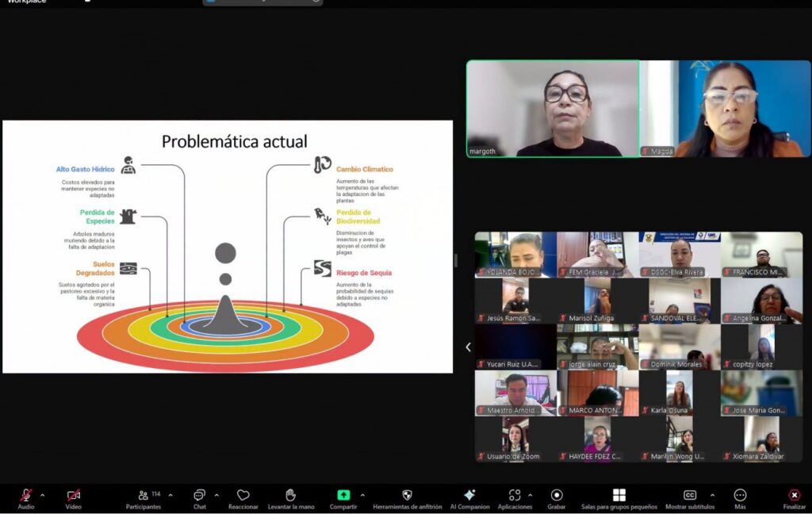Open Herramientas de anfitrión shield icon
This screenshot has width=812, height=514.
(407, 495)
